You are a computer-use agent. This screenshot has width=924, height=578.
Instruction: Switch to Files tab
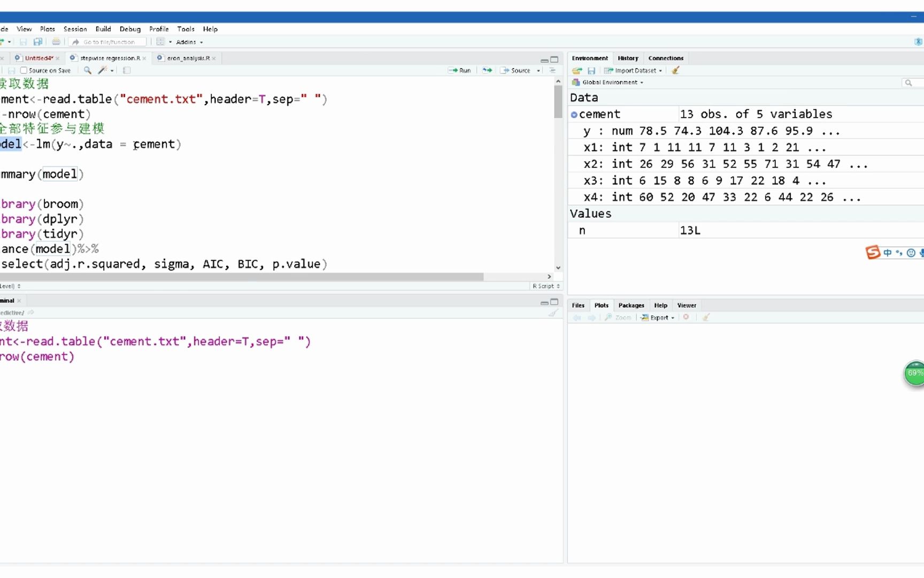(578, 305)
